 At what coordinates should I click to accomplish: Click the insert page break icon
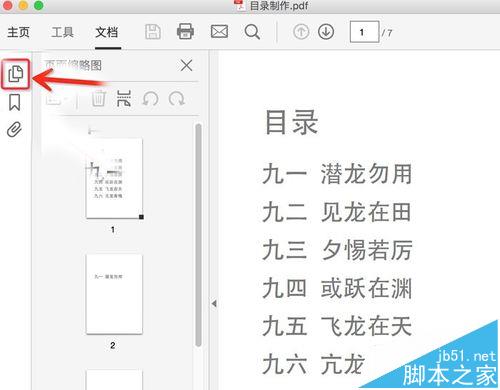[124, 99]
